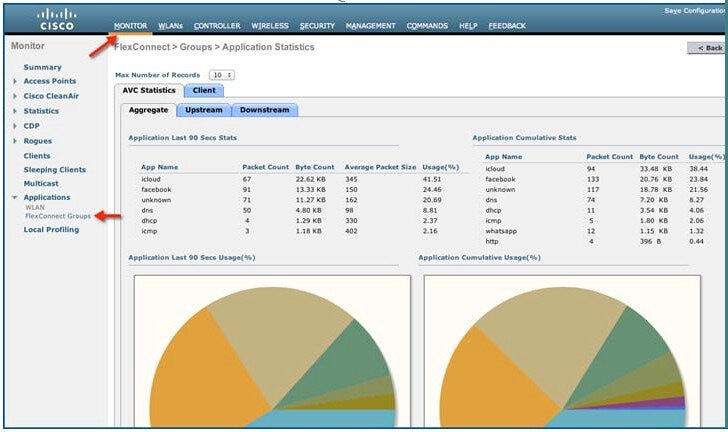Switch to the Downstream tab

[265, 110]
